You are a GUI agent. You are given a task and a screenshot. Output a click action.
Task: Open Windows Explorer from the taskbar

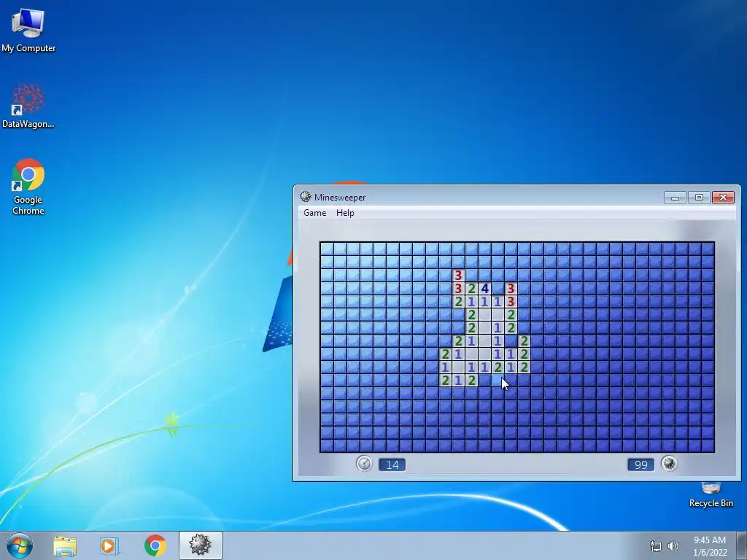click(65, 546)
